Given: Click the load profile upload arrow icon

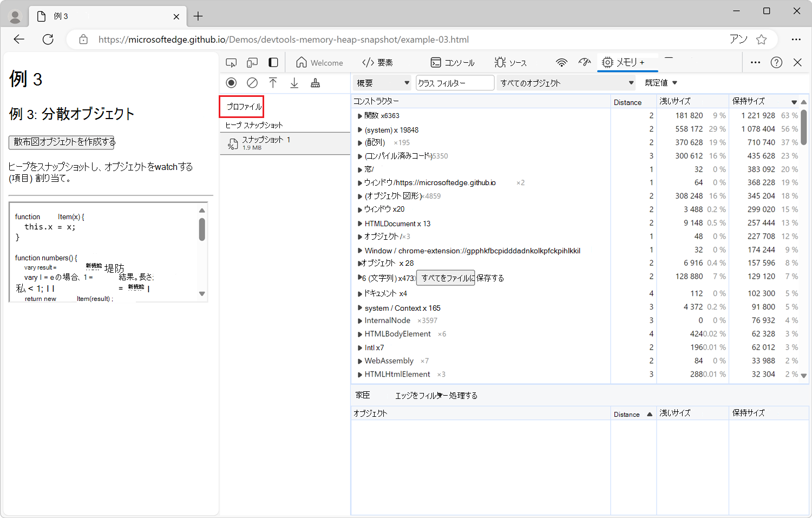Looking at the screenshot, I should [x=273, y=83].
